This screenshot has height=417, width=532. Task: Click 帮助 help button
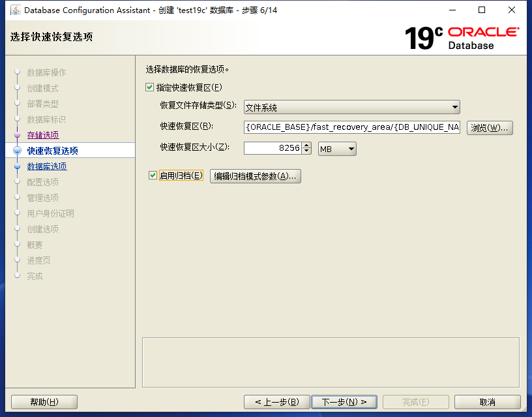[44, 402]
